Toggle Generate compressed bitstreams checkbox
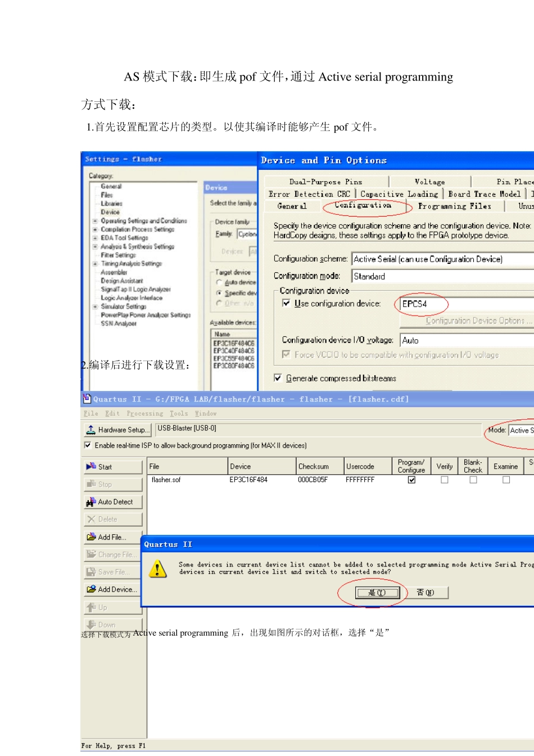Viewport: 534px width, 756px height. click(278, 378)
